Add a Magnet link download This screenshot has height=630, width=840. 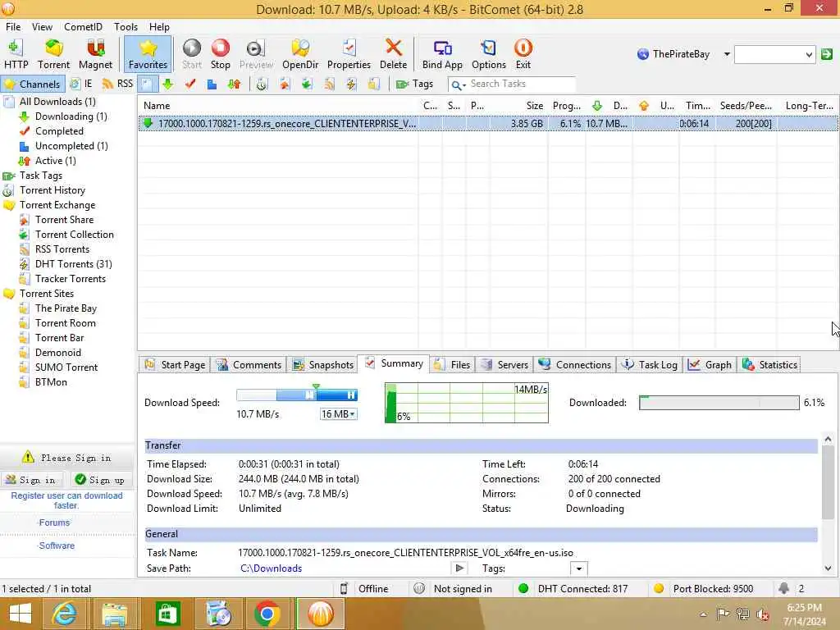[x=95, y=54]
